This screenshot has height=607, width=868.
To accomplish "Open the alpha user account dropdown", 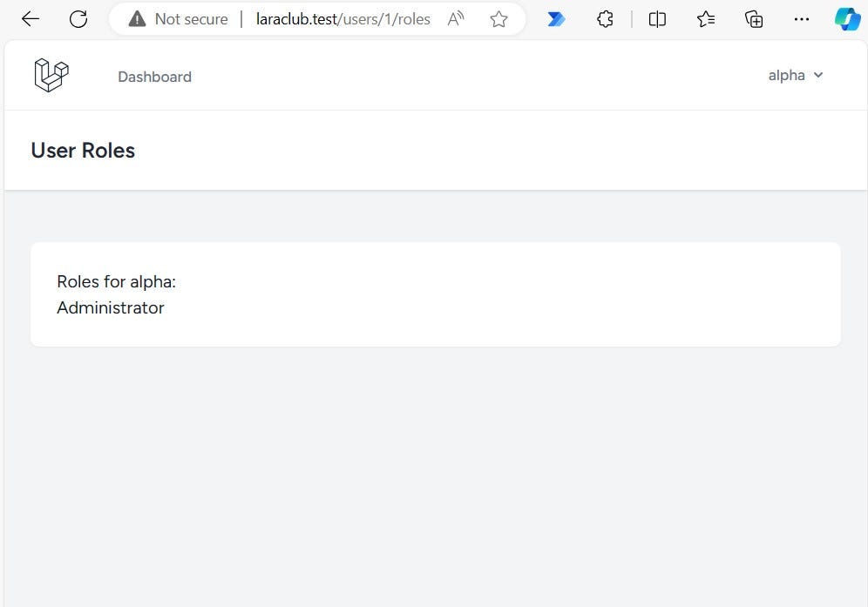I will point(796,75).
